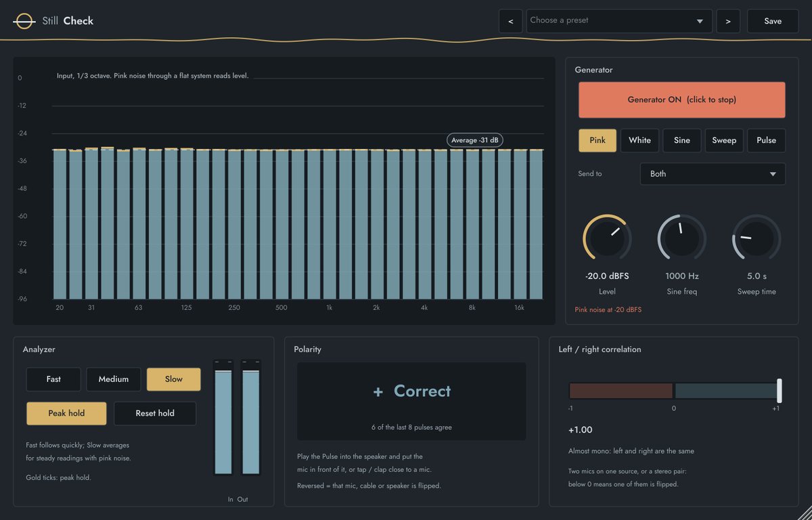Click the +1.00 correlation value

[581, 430]
